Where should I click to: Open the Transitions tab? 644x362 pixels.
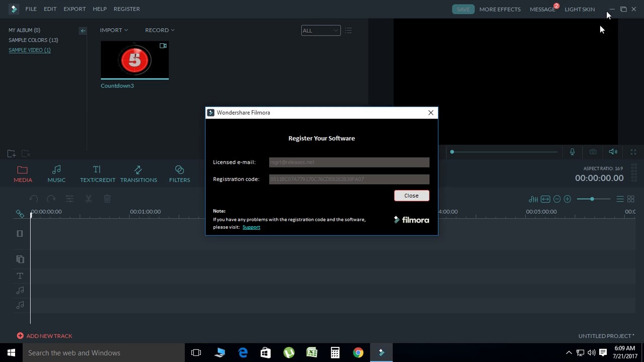click(x=138, y=174)
